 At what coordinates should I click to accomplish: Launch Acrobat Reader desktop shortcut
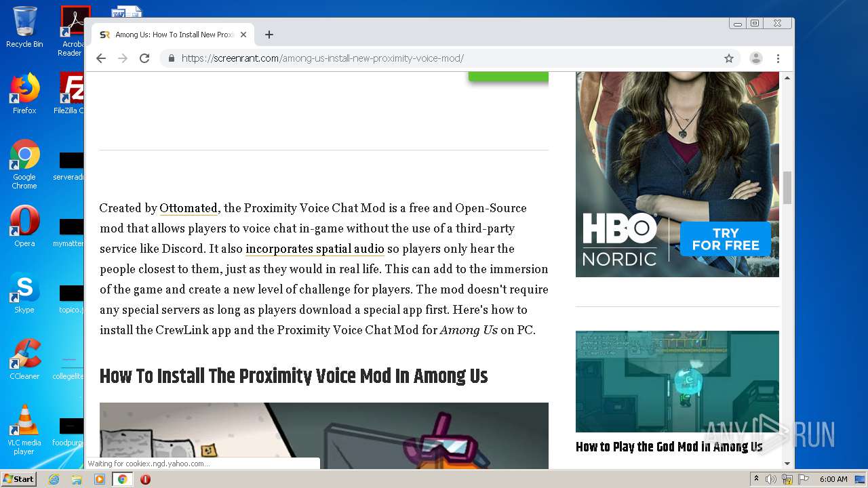[x=71, y=31]
